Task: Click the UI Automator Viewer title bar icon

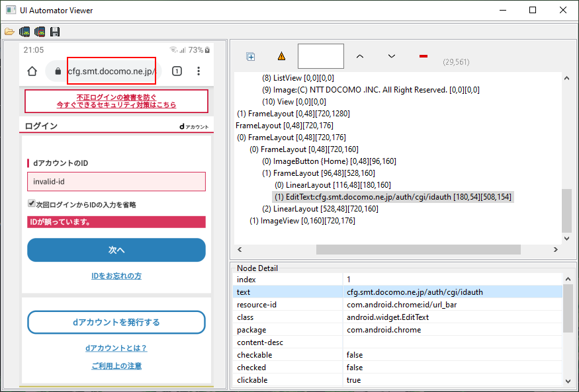Action: (11, 10)
